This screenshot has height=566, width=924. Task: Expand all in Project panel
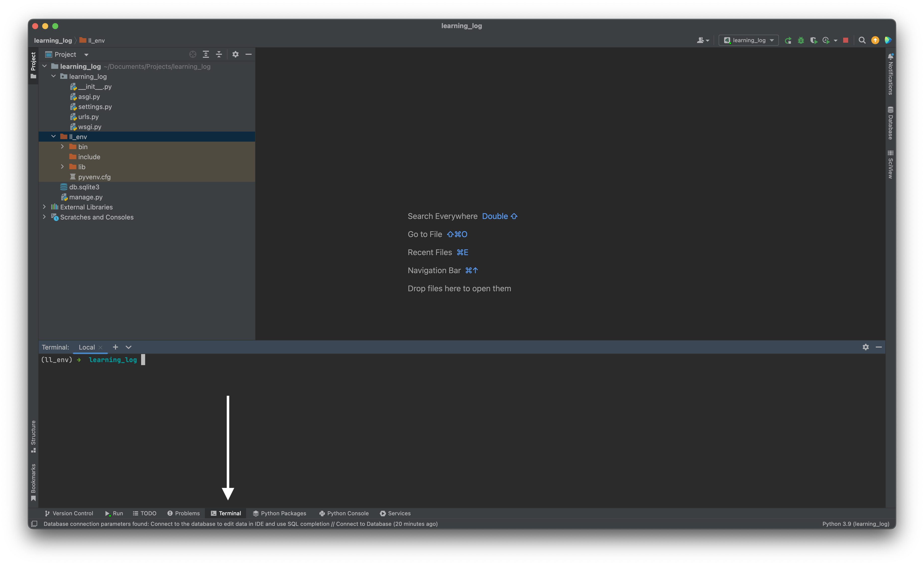point(206,54)
